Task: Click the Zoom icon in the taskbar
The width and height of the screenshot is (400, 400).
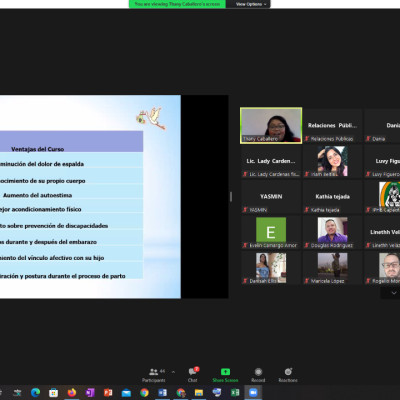Action: pos(253,393)
